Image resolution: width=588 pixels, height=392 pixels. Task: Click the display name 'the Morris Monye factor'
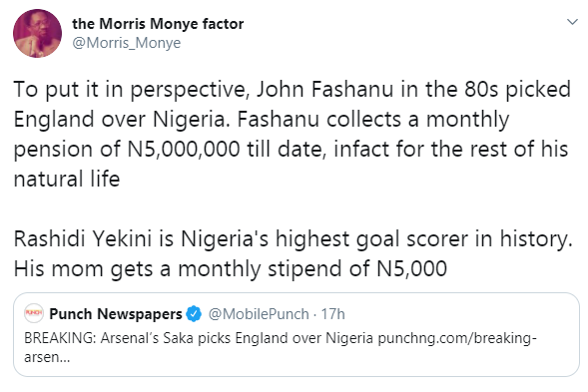pos(158,24)
